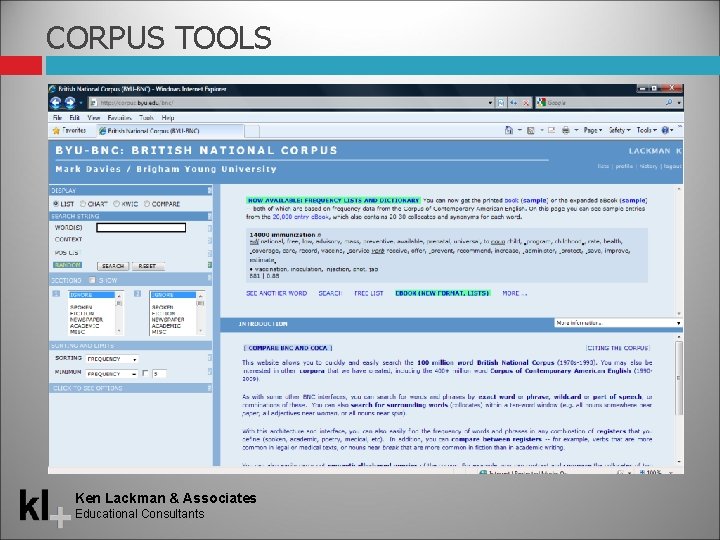Select ACADEMIC in second sections list
Screen dimensions: 720x540
click(x=166, y=326)
